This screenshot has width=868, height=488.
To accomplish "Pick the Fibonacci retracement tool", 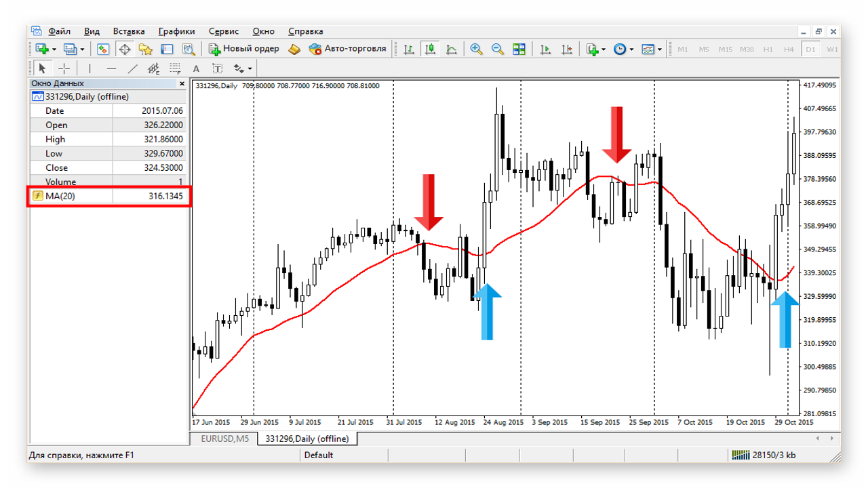I will click(175, 68).
